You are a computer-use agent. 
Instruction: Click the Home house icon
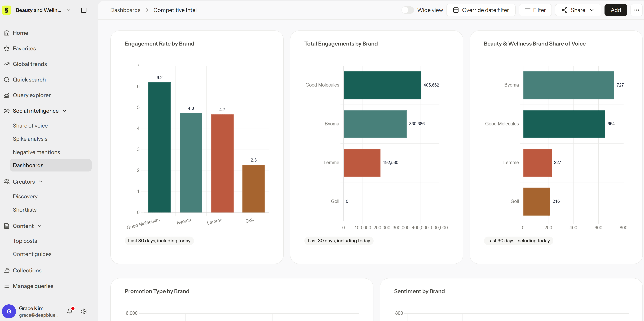(7, 33)
